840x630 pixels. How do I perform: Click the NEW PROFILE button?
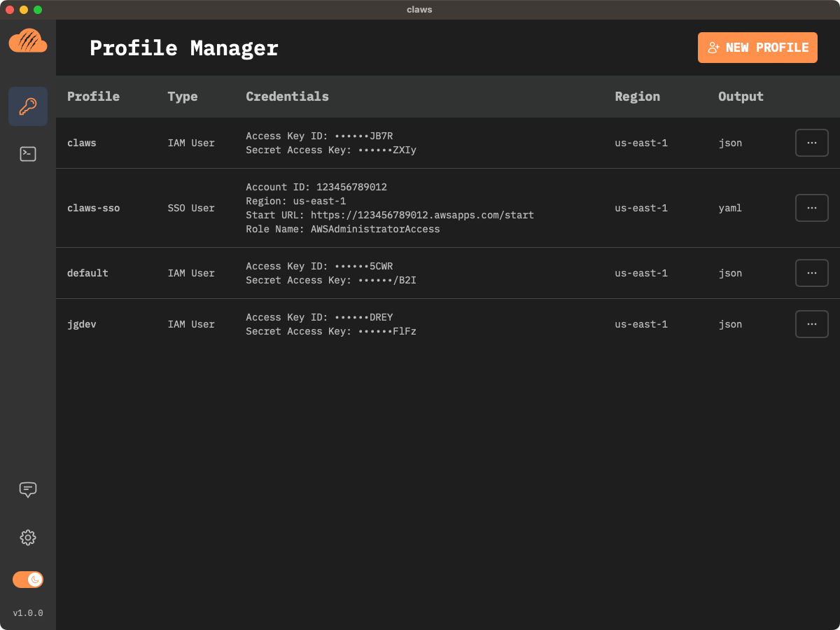(757, 48)
